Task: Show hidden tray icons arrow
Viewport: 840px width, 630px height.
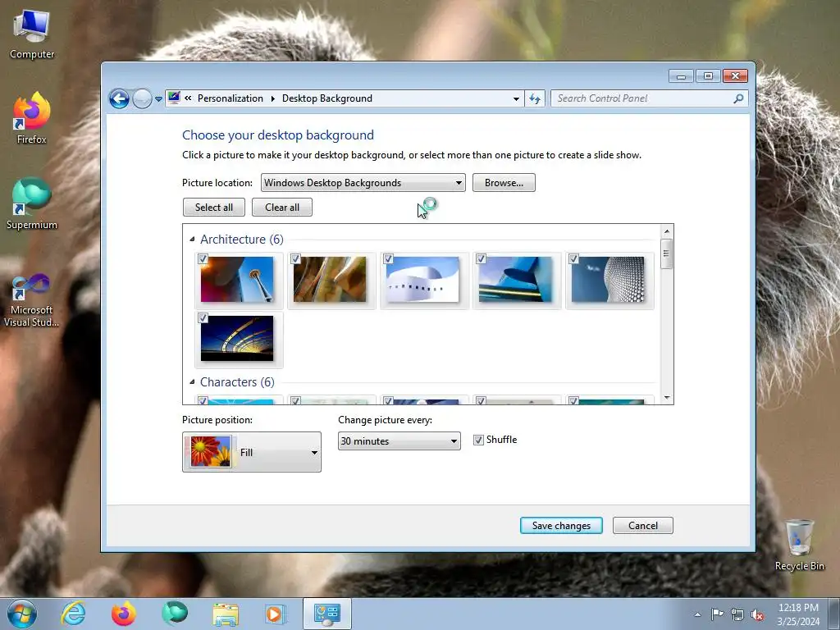Action: tap(697, 614)
